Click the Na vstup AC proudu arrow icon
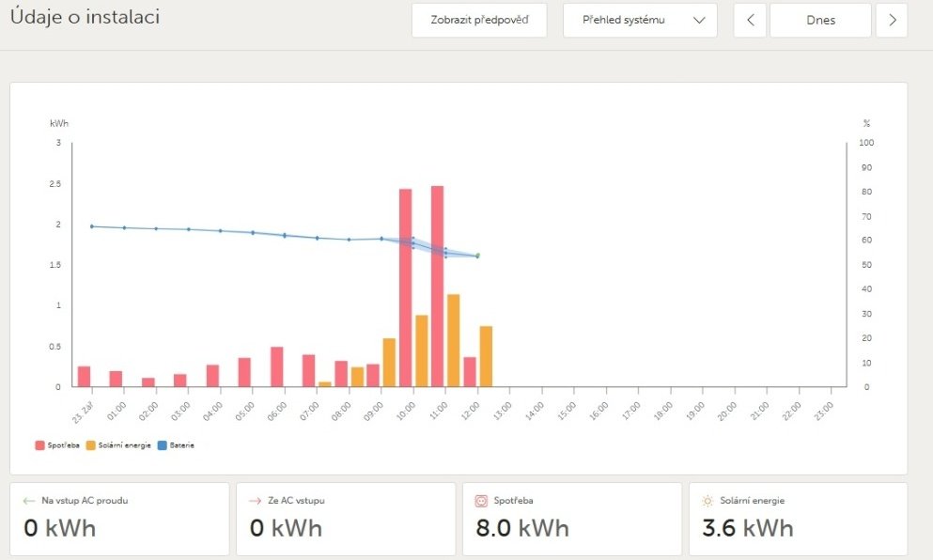This screenshot has width=933, height=560. [28, 501]
